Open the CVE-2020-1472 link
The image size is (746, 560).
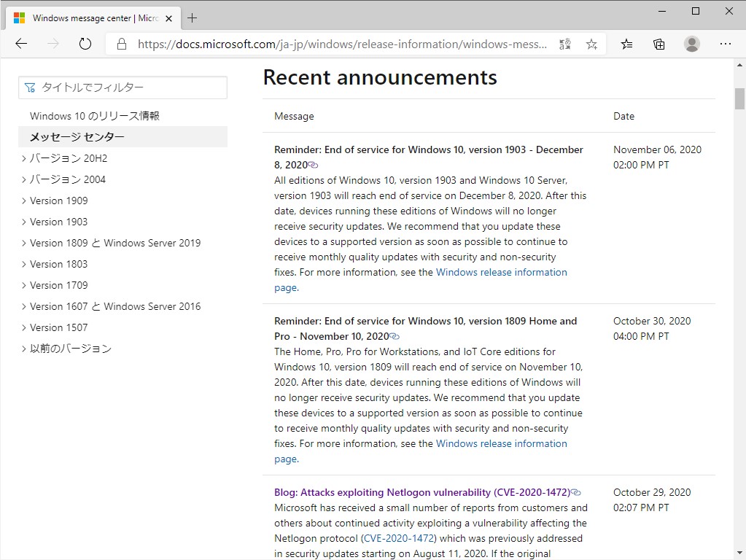(398, 538)
